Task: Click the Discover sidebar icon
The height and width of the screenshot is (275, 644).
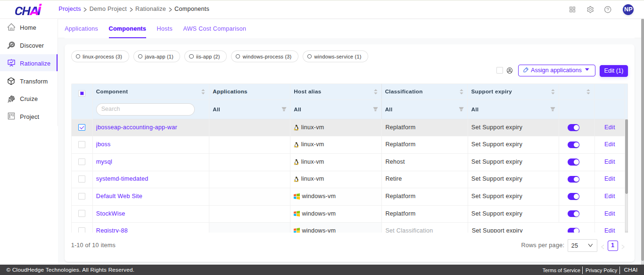Action: (x=11, y=45)
